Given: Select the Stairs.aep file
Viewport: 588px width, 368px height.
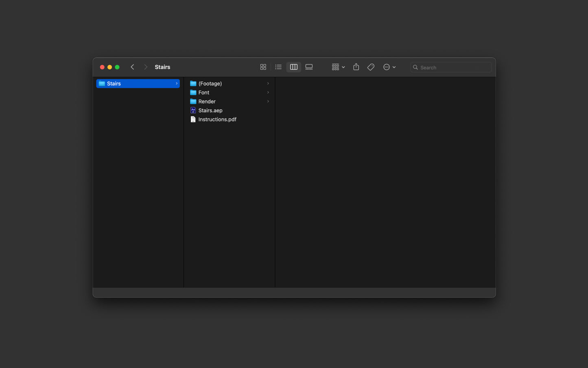Looking at the screenshot, I should click(230, 110).
